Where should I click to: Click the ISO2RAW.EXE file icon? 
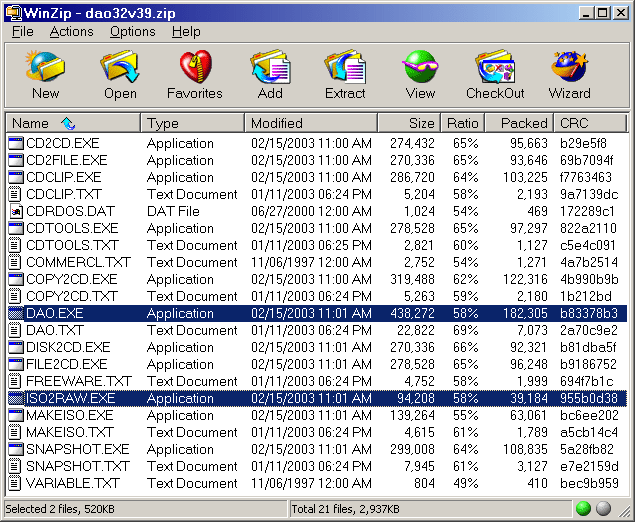click(x=15, y=398)
